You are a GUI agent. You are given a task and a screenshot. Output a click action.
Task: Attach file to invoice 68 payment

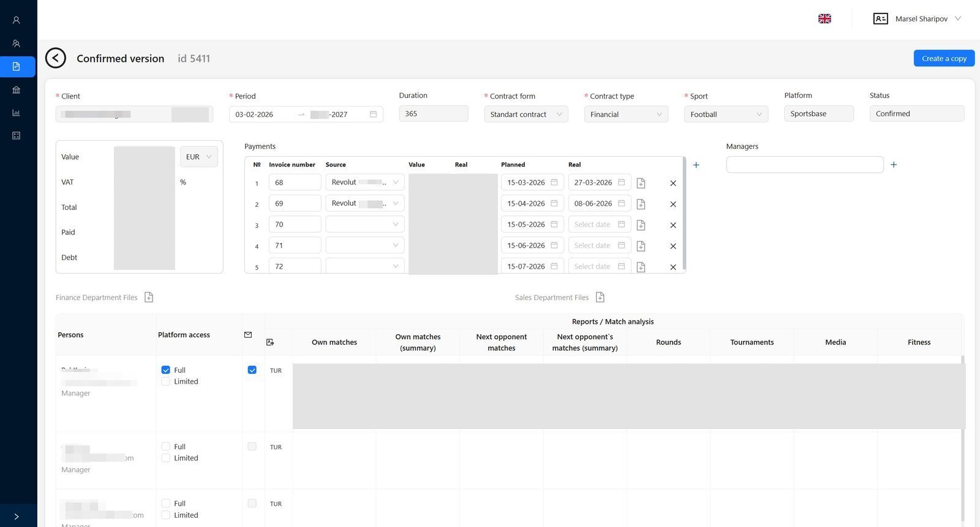[641, 183]
